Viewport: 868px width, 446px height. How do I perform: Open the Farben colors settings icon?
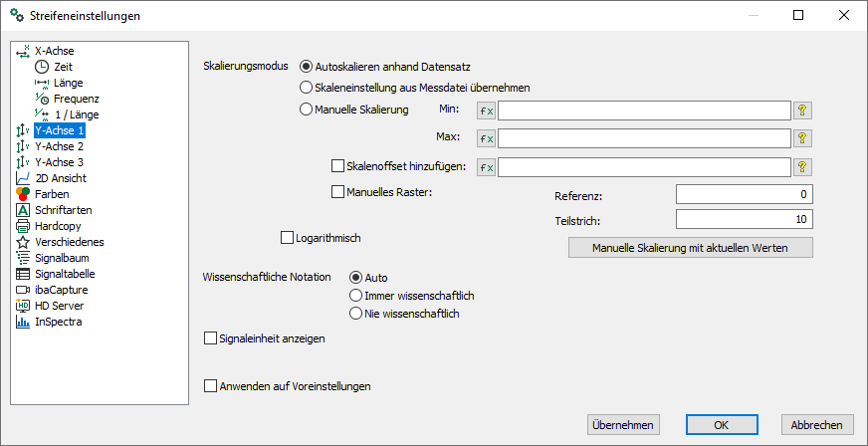click(x=23, y=194)
